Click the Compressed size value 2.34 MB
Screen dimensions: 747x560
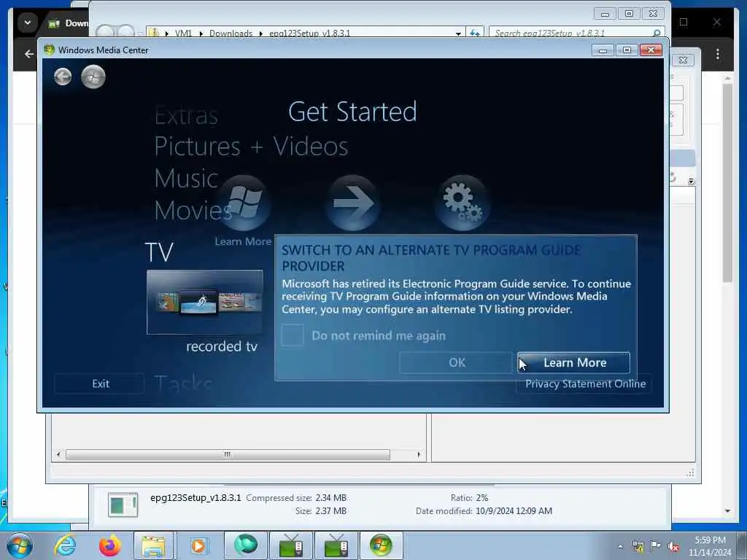(330, 497)
